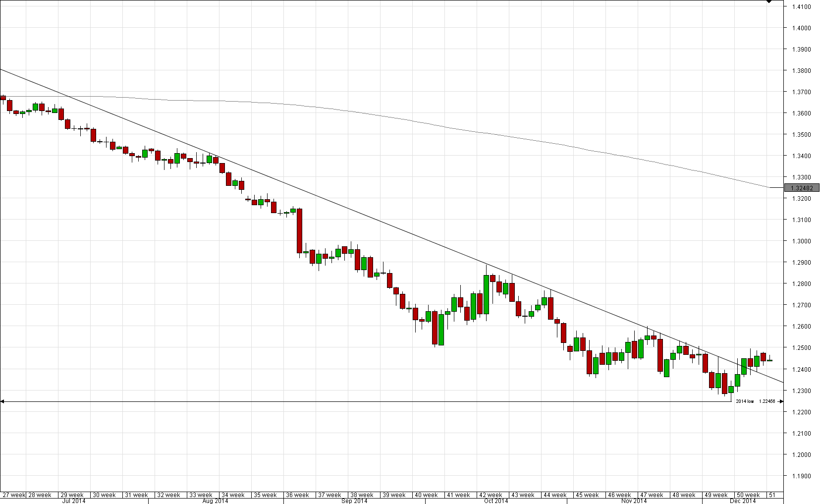This screenshot has height=504, width=820.
Task: Click the 1.2300 price axis label
Action: pos(801,391)
